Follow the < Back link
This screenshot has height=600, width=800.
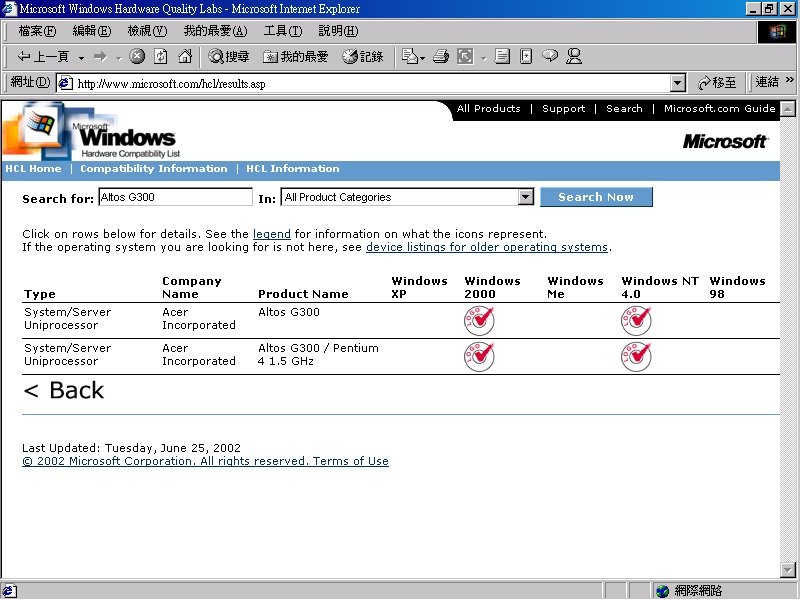coord(64,391)
